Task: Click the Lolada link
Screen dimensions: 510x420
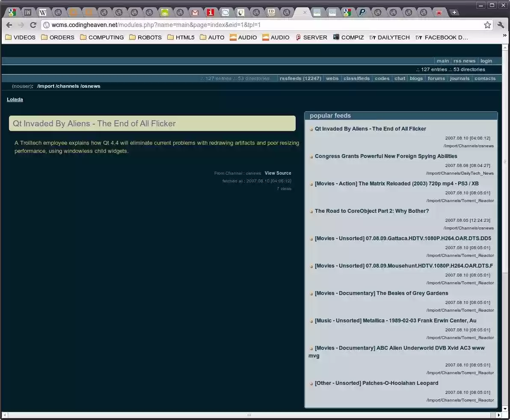Action: coord(15,99)
